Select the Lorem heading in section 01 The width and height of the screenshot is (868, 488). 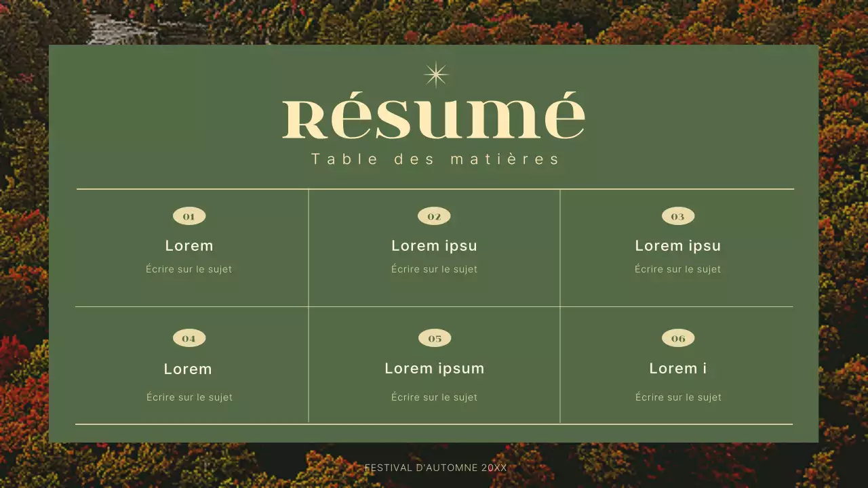click(x=189, y=245)
